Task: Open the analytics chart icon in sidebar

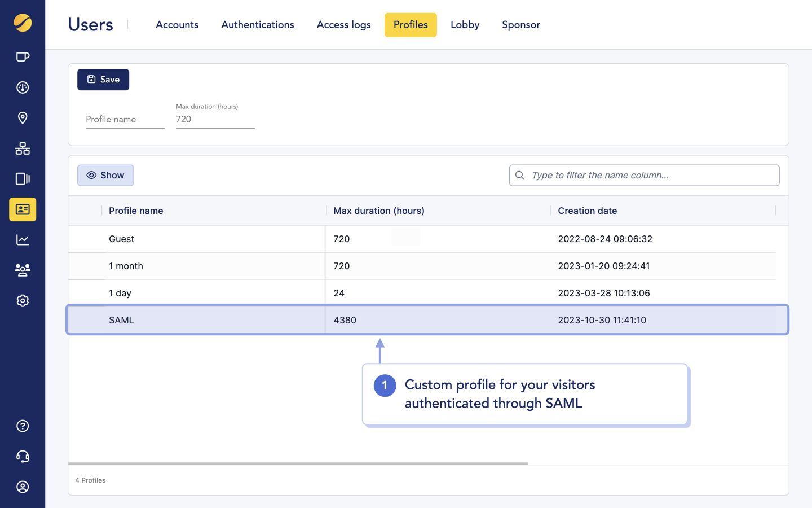Action: tap(23, 239)
